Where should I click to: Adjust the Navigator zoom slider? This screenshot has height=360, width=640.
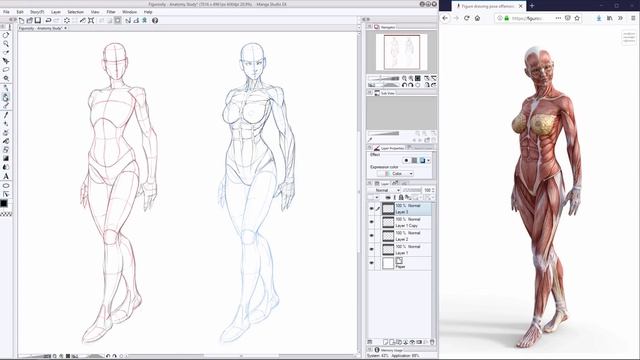(x=384, y=78)
